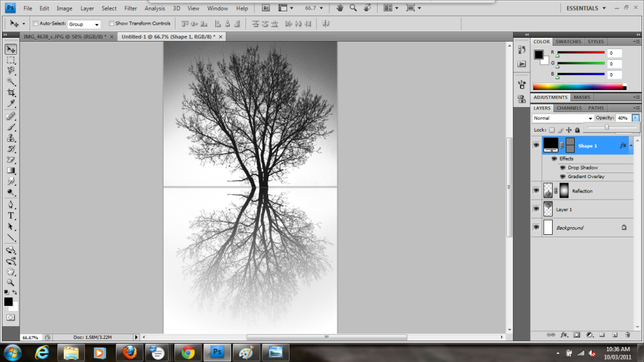Image resolution: width=644 pixels, height=362 pixels.
Task: Select the Dodge tool
Action: [x=11, y=192]
